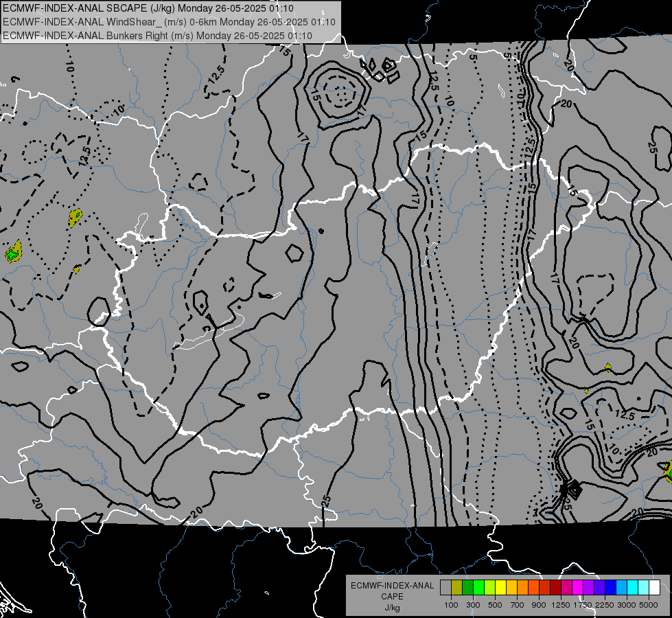Viewport: 672px width, 618px height.
Task: Click the 2250 label under legend
Action: click(605, 605)
